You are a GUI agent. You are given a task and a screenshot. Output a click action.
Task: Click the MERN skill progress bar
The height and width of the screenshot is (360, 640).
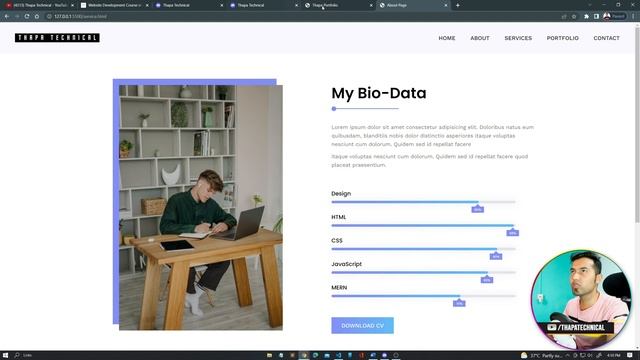[x=423, y=296]
